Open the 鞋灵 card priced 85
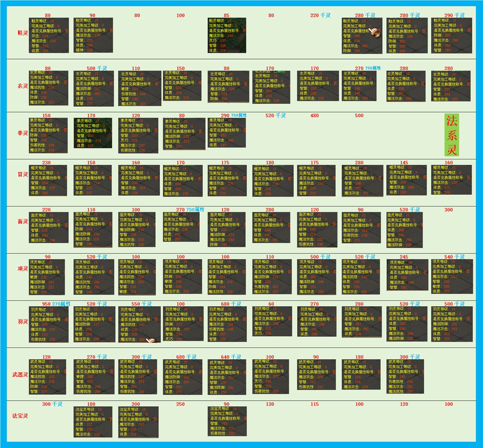Viewport: 483px width, 448px height. 227,35
